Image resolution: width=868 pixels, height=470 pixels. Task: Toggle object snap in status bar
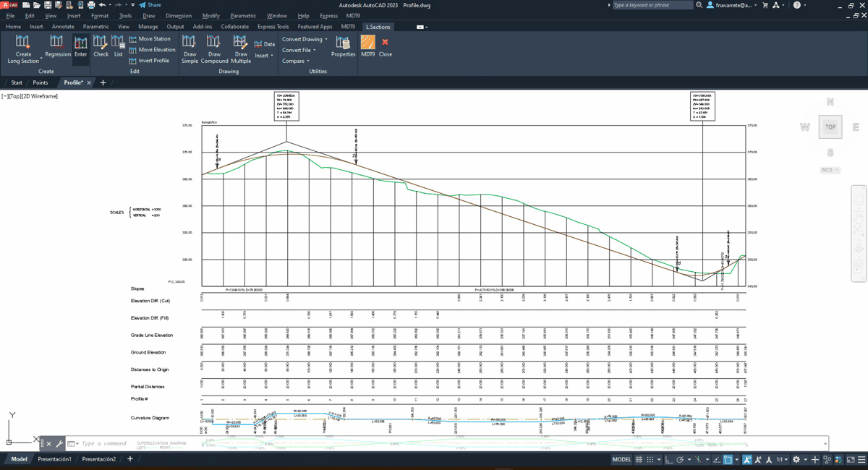click(728, 459)
